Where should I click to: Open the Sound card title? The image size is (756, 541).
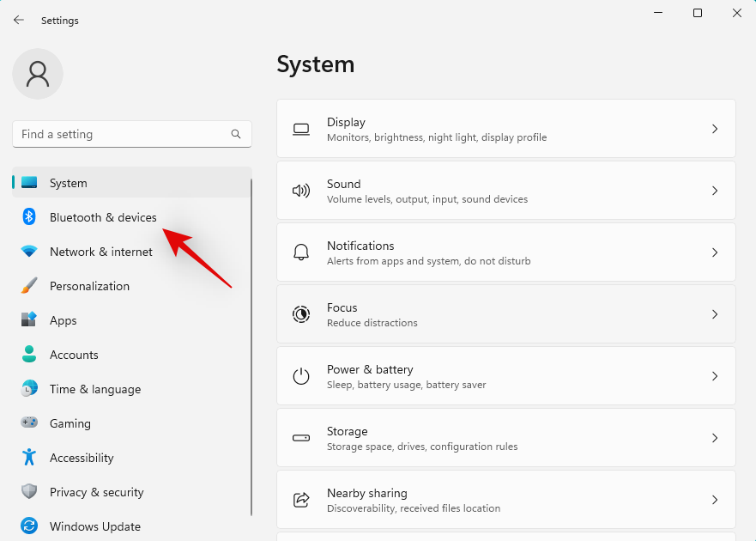[343, 184]
